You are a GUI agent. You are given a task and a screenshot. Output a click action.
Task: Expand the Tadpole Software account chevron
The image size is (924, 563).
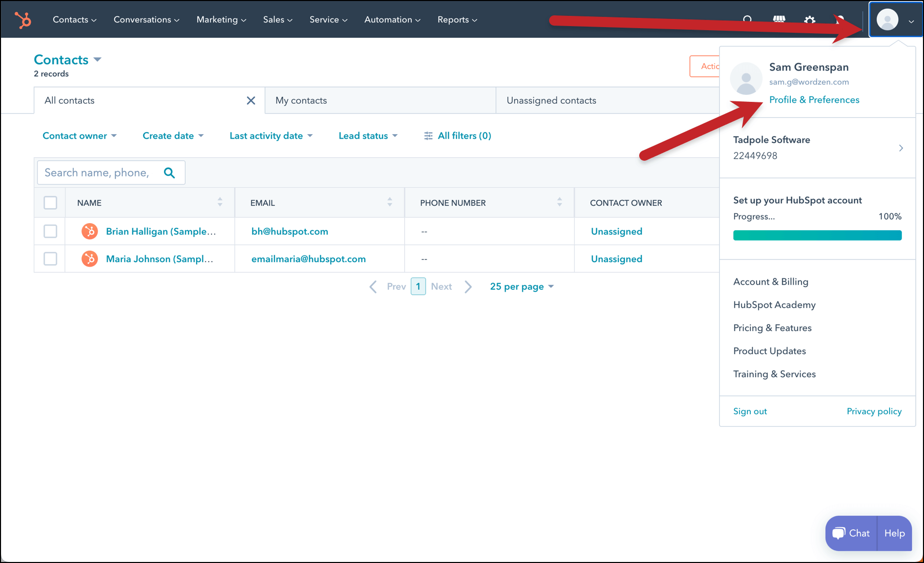(x=901, y=148)
